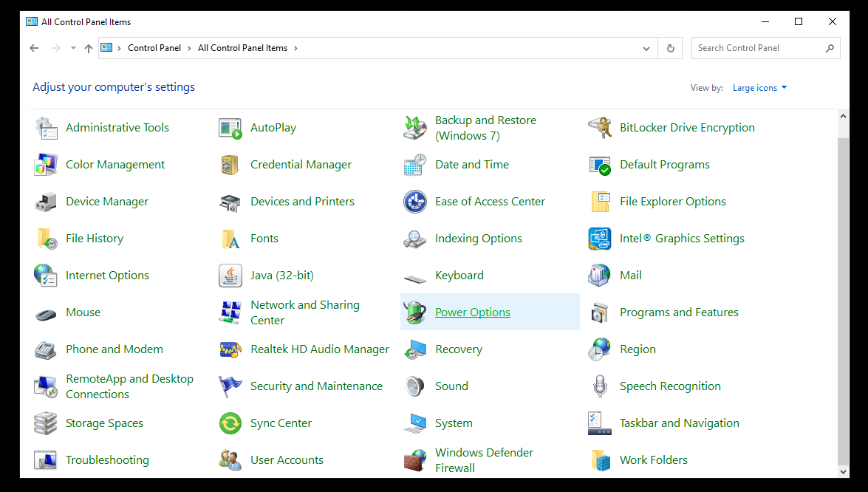Click the Ease of Access Center icon

click(415, 202)
